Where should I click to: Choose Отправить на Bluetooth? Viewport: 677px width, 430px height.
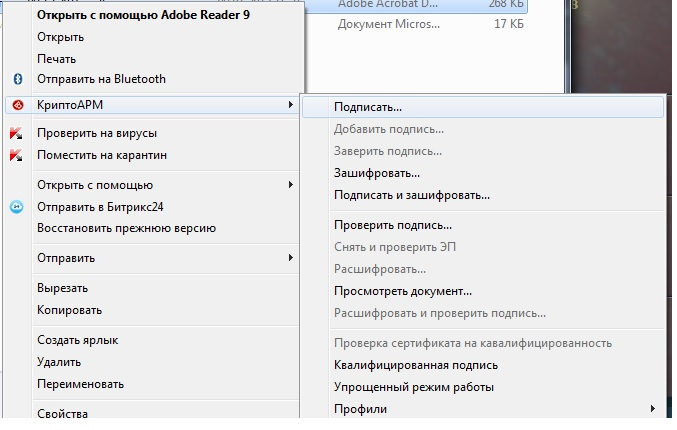click(x=101, y=79)
